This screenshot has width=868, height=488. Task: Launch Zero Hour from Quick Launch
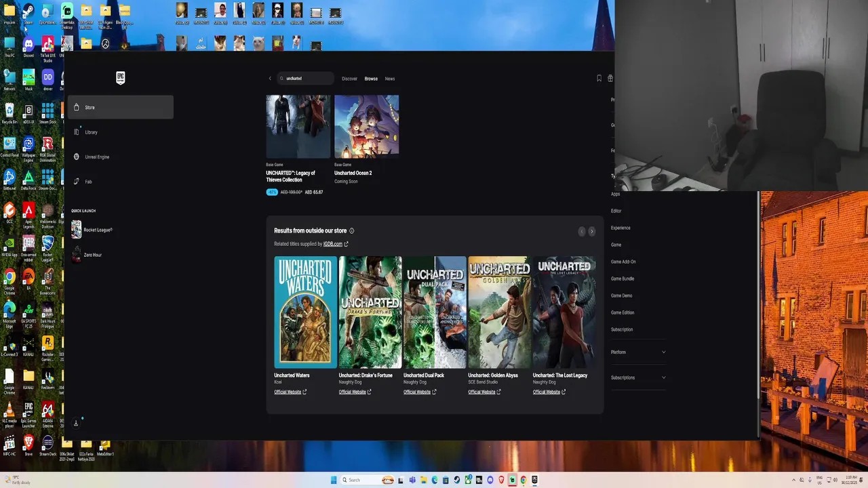point(87,255)
